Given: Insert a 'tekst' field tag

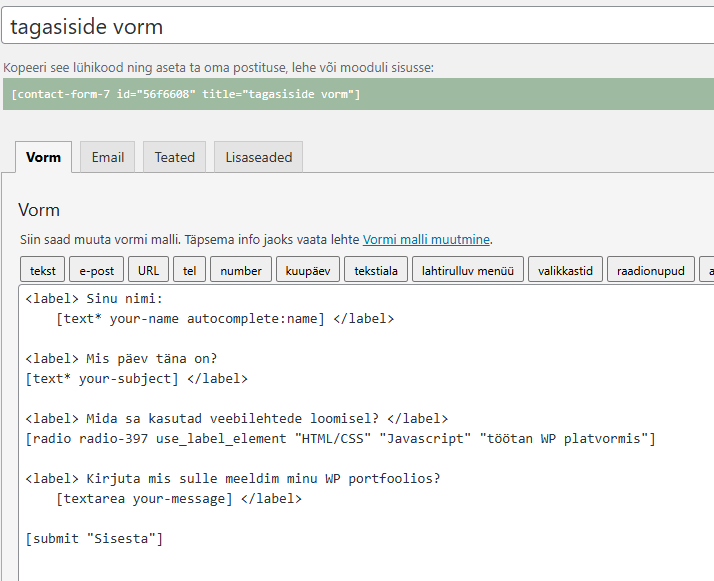Looking at the screenshot, I should click(43, 270).
